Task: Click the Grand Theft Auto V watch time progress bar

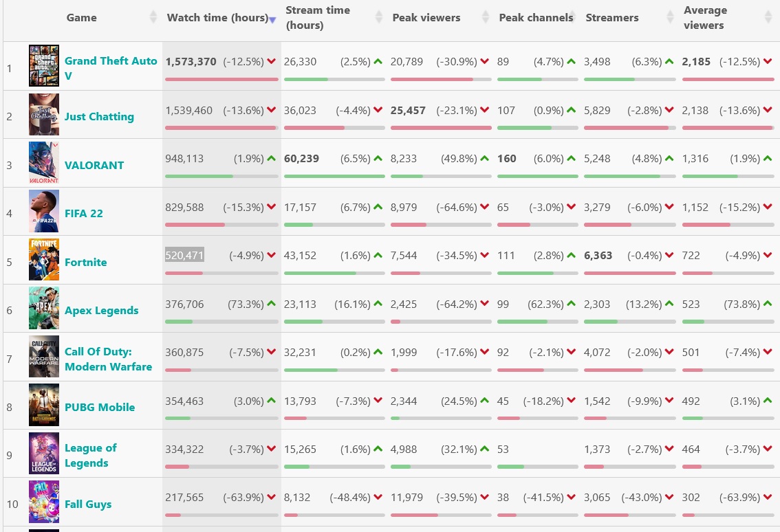Action: click(x=222, y=80)
